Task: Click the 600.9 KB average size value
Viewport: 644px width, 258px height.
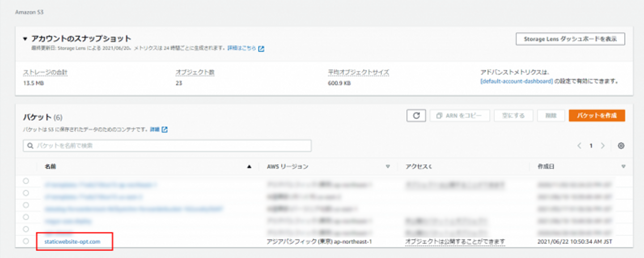Action: pos(339,83)
